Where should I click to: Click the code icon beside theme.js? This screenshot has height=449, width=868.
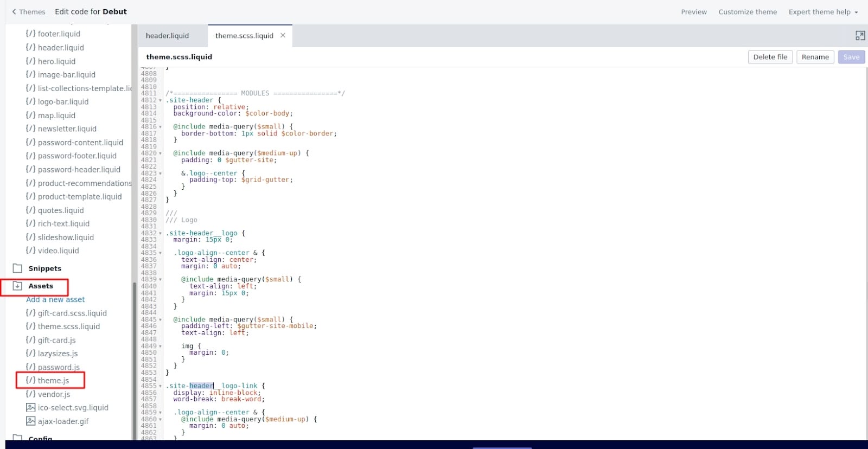(x=31, y=381)
